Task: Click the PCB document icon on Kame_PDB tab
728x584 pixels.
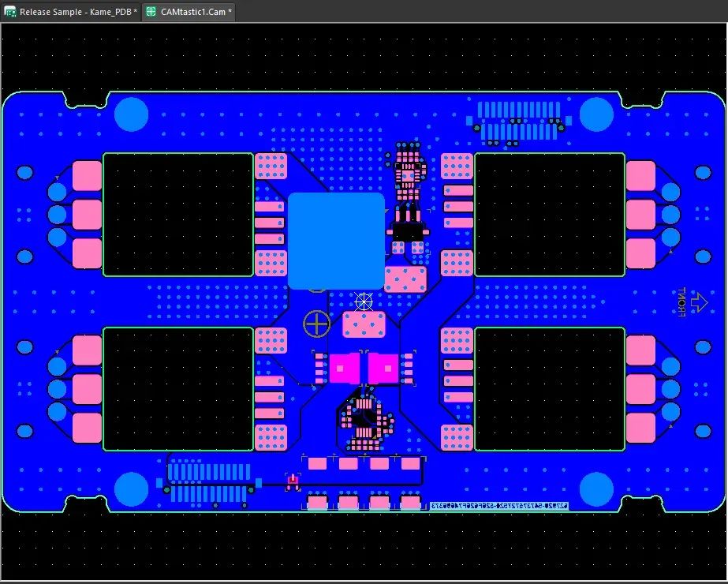Action: click(x=10, y=12)
